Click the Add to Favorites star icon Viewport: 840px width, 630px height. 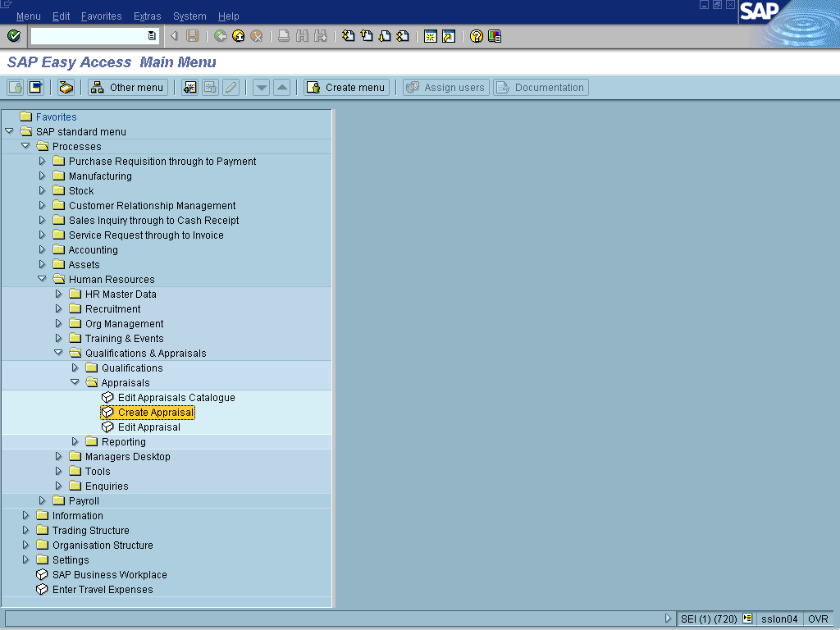click(x=189, y=87)
